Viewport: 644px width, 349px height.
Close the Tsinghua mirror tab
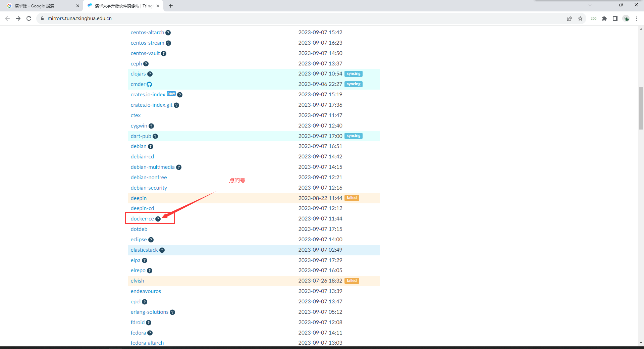pyautogui.click(x=158, y=6)
